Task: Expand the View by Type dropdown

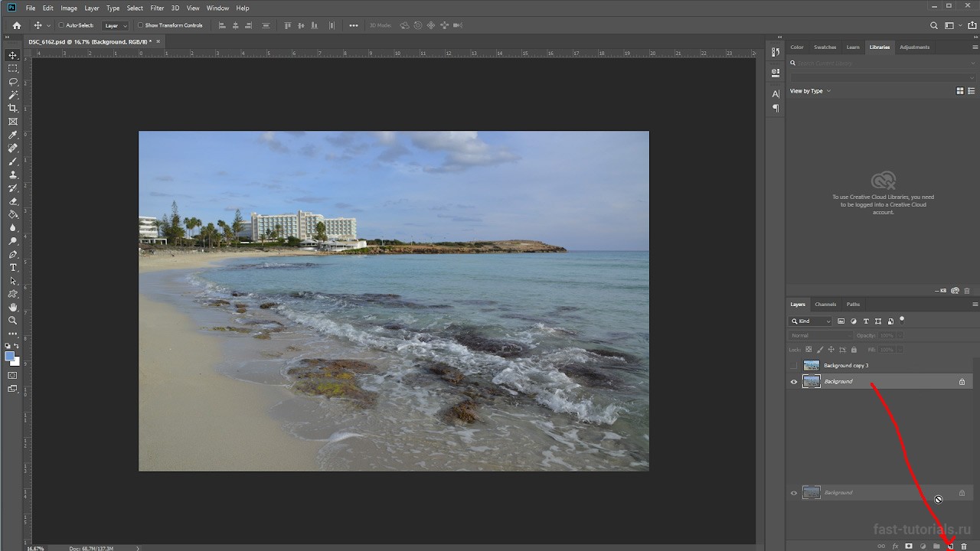Action: tap(810, 91)
